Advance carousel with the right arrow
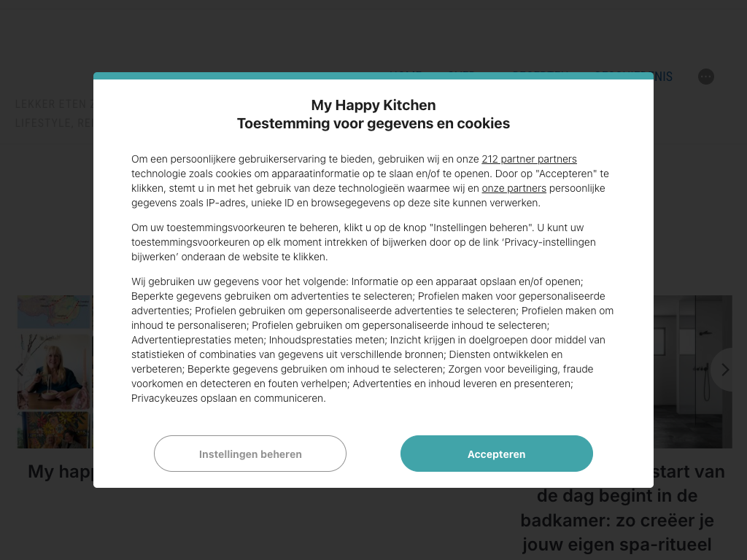747x560 pixels. (x=724, y=370)
